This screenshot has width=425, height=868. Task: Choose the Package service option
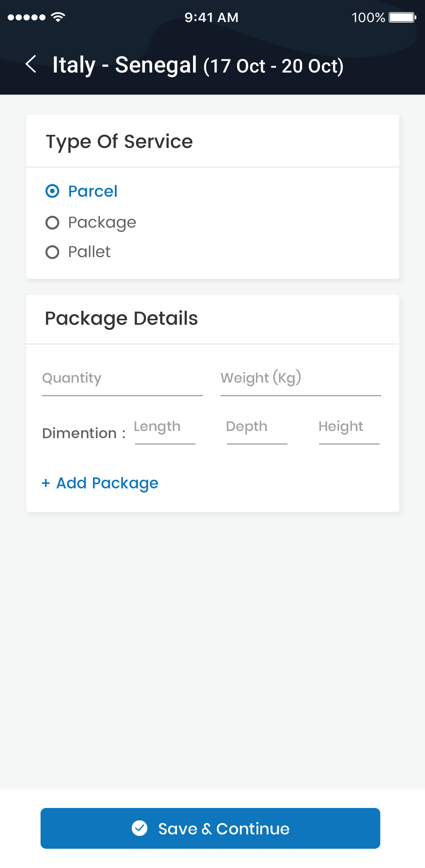coord(53,222)
